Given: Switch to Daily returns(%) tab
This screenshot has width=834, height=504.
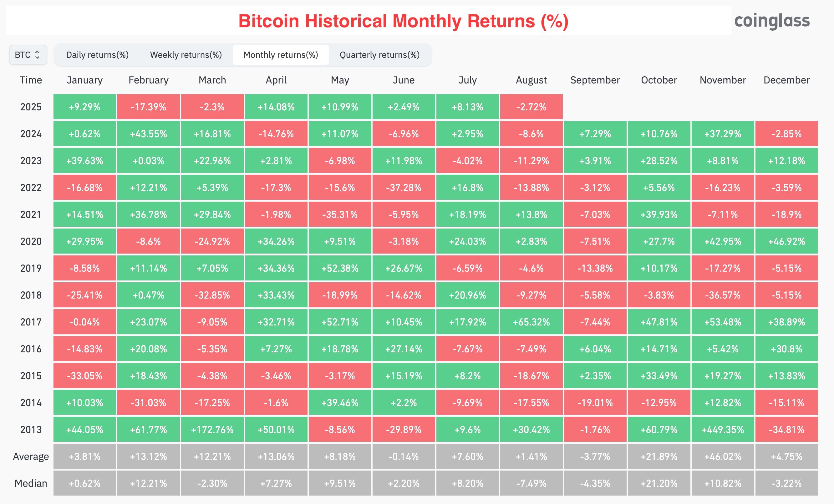Looking at the screenshot, I should pyautogui.click(x=97, y=55).
